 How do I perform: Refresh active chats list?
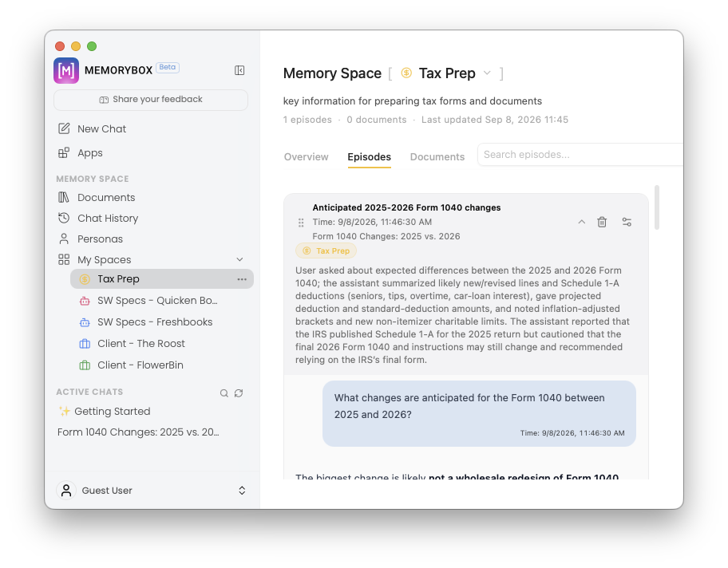(x=239, y=393)
